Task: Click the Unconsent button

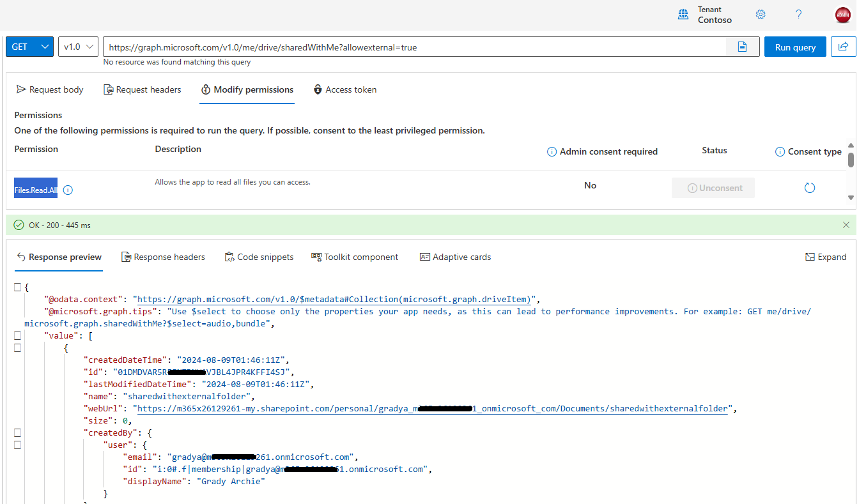Action: [713, 188]
